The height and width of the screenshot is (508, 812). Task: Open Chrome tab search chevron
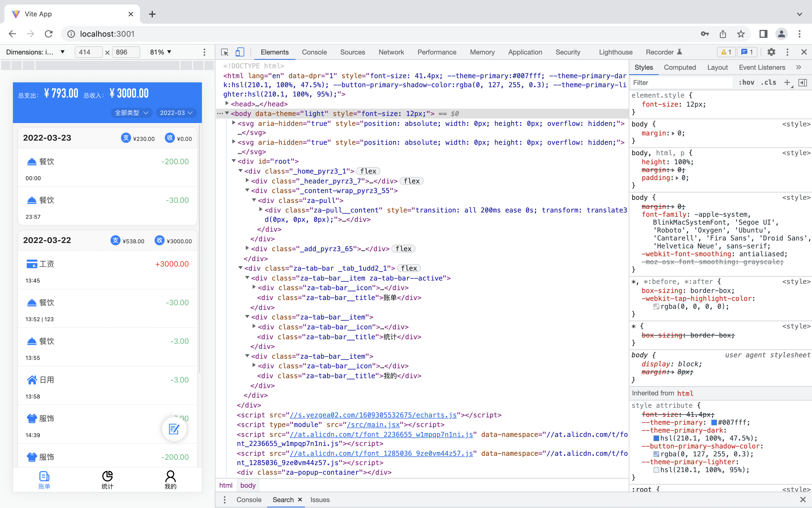[x=800, y=14]
